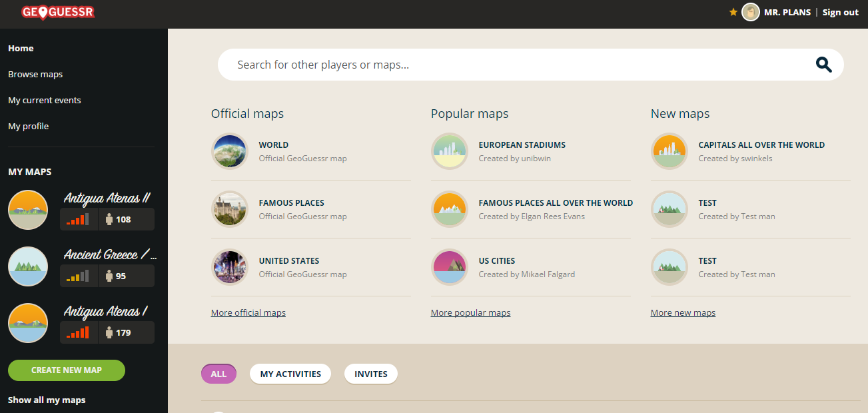Click the magnifying glass search icon
Image resolution: width=868 pixels, height=413 pixels.
(823, 65)
